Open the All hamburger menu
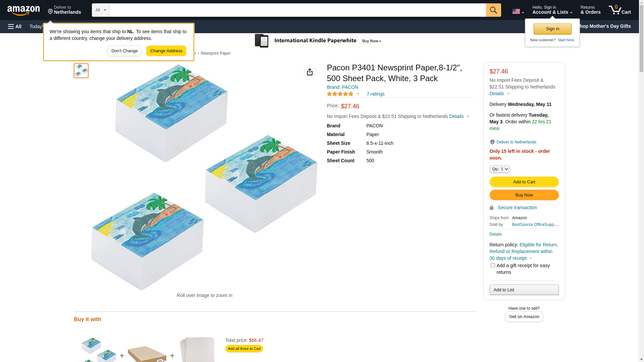The image size is (644, 362). (15, 26)
